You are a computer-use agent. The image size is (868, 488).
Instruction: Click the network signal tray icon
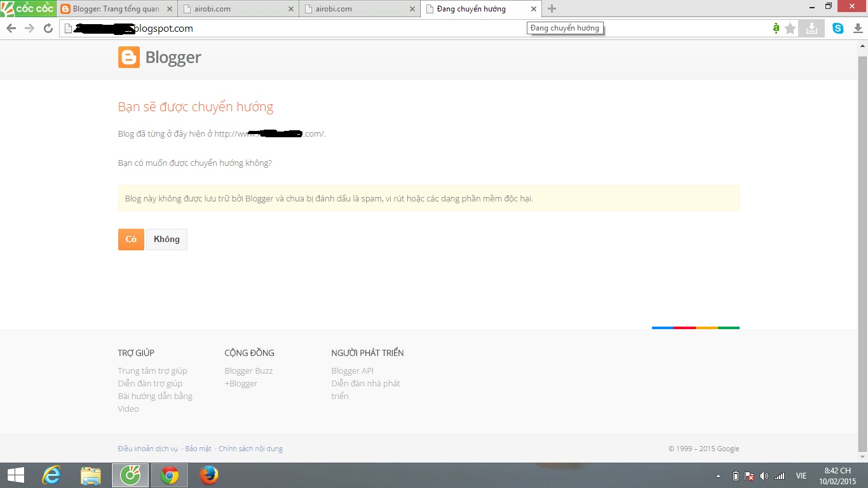(x=779, y=476)
